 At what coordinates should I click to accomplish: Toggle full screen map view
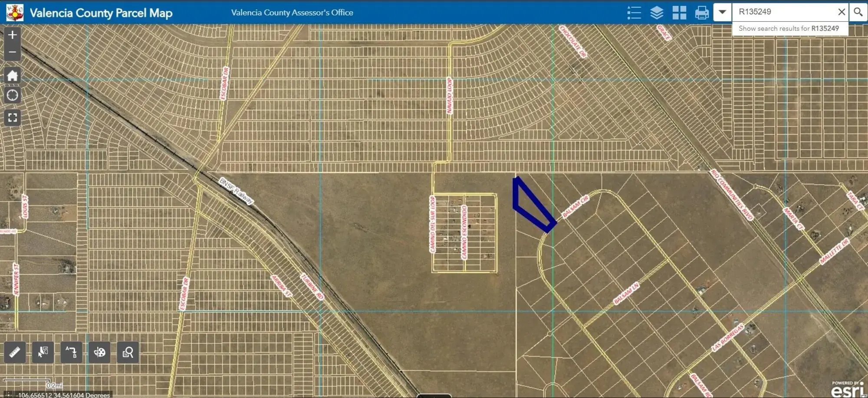(12, 117)
